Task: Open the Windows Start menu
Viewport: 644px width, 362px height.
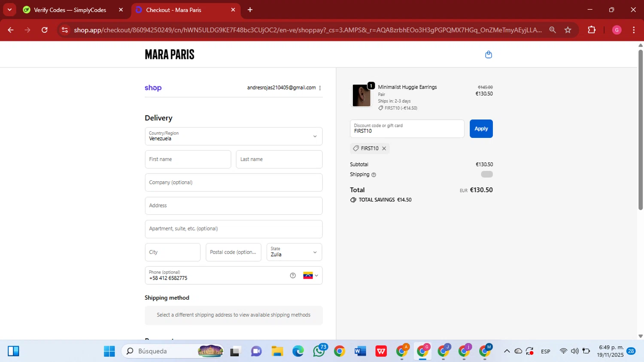Action: pyautogui.click(x=109, y=351)
